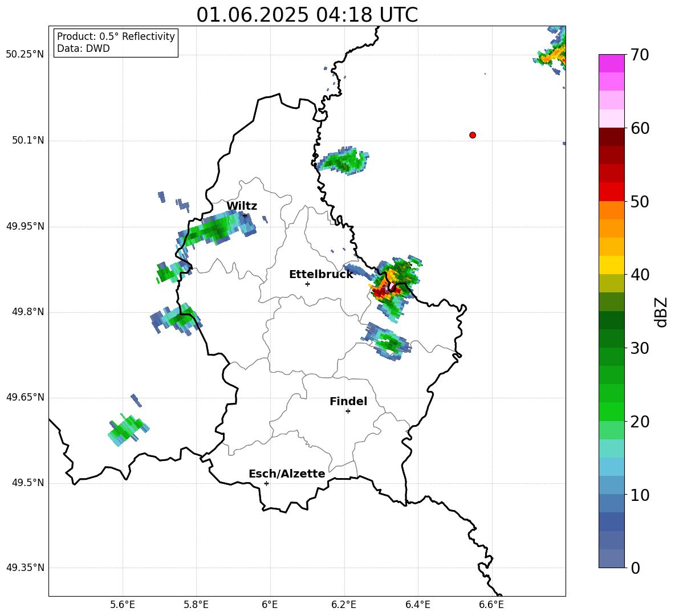Click the 6.2°E longitude label
This screenshot has width=675, height=616.
(344, 605)
